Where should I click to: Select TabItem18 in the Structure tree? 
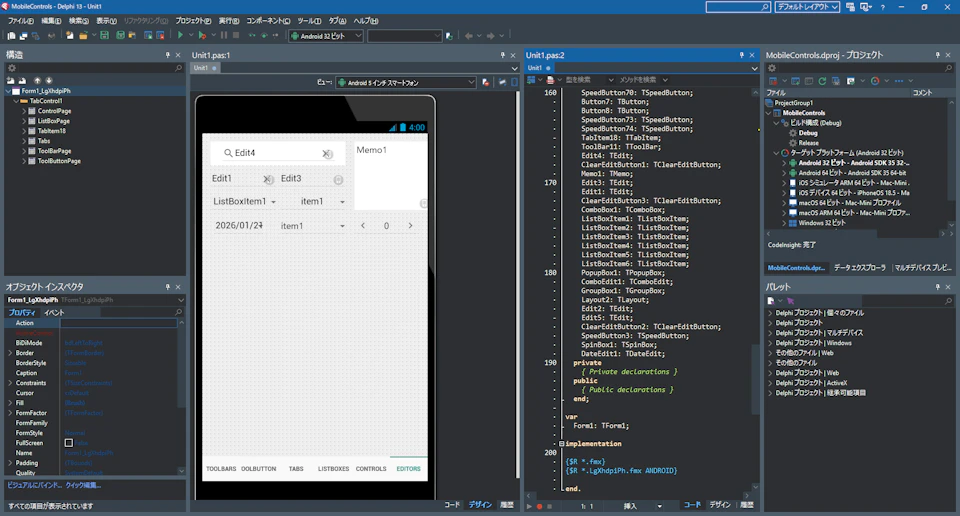point(51,131)
